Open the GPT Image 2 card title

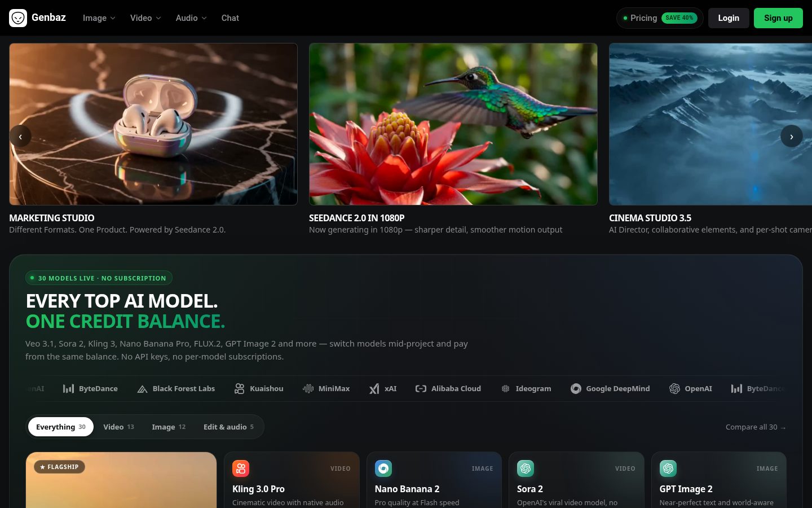(x=686, y=489)
